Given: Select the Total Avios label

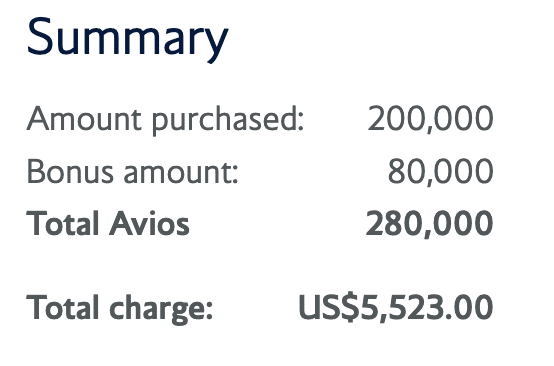Looking at the screenshot, I should [108, 223].
